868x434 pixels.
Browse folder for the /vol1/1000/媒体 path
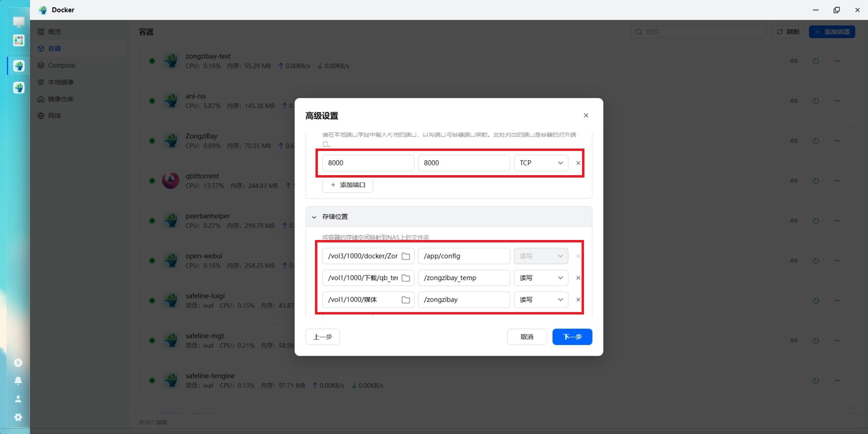[406, 299]
